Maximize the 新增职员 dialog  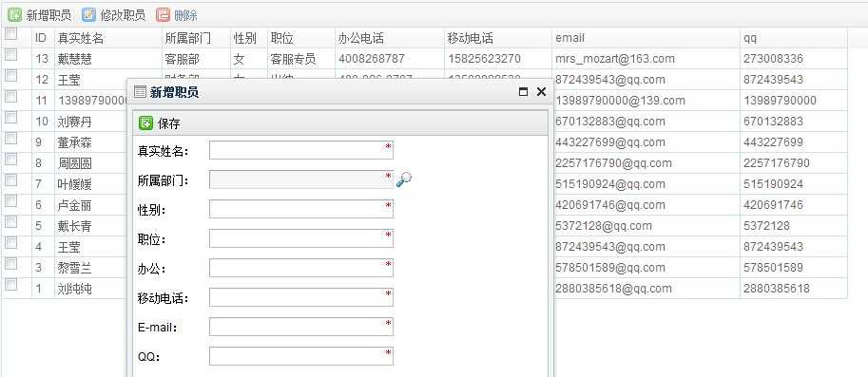523,92
